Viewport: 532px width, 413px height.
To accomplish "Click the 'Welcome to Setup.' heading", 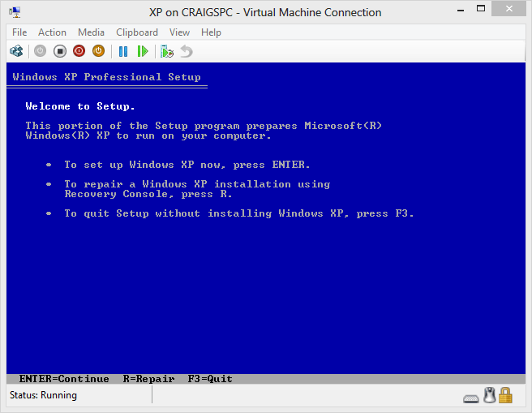I will [x=80, y=106].
